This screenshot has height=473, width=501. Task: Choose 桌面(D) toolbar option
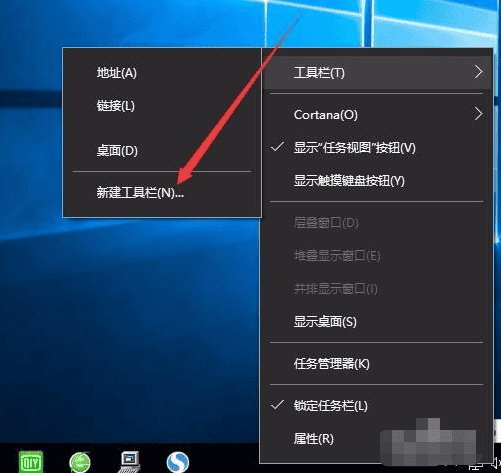point(162,151)
